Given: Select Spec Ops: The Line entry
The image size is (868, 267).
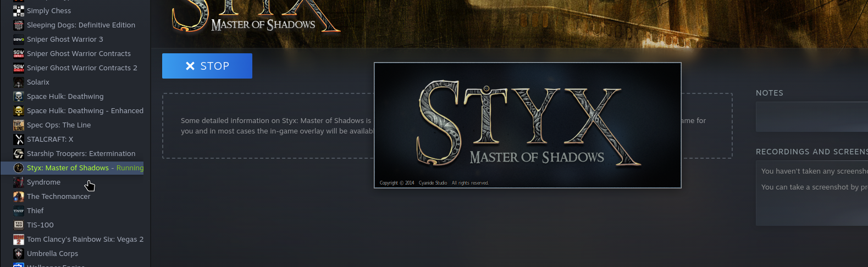Looking at the screenshot, I should (x=72, y=125).
